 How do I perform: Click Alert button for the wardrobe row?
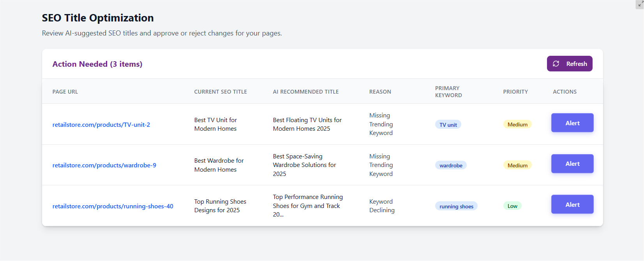click(x=572, y=164)
